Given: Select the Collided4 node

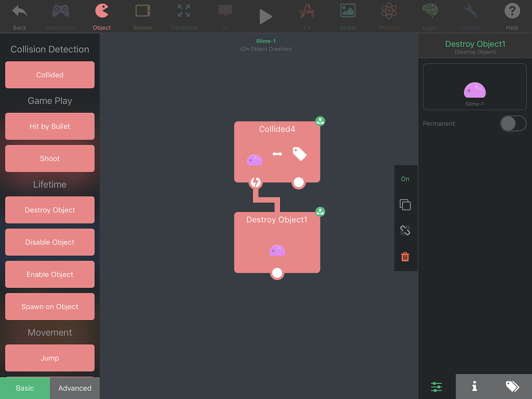Looking at the screenshot, I should (x=277, y=152).
